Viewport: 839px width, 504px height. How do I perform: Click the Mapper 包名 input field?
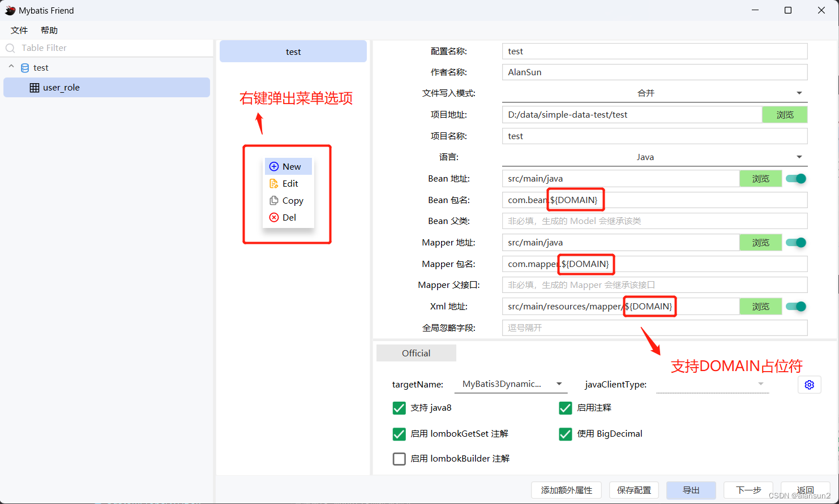654,264
